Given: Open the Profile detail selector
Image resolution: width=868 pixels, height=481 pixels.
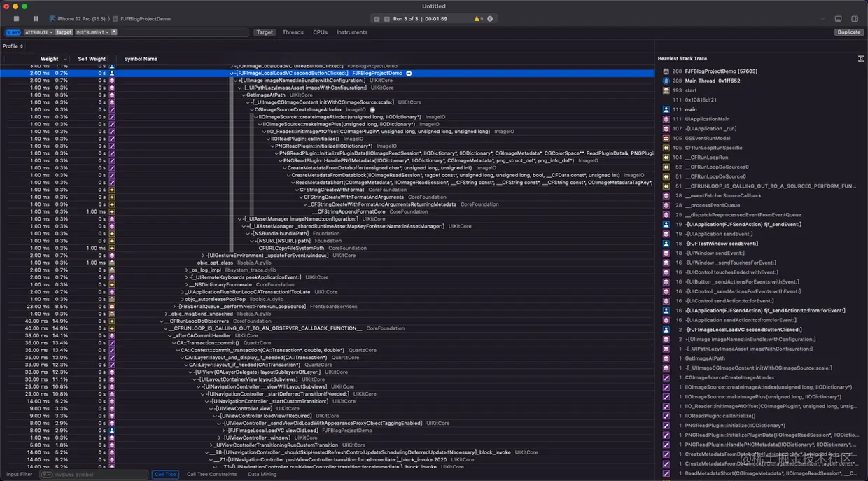Looking at the screenshot, I should point(13,46).
